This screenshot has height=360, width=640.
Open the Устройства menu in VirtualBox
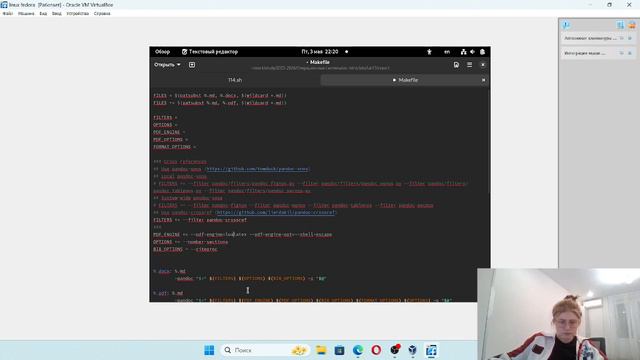(x=78, y=13)
